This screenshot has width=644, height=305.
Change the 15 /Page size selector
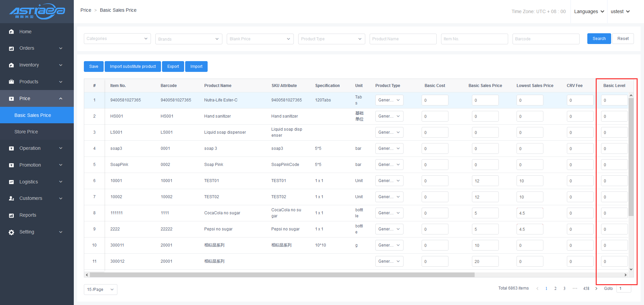[100, 290]
